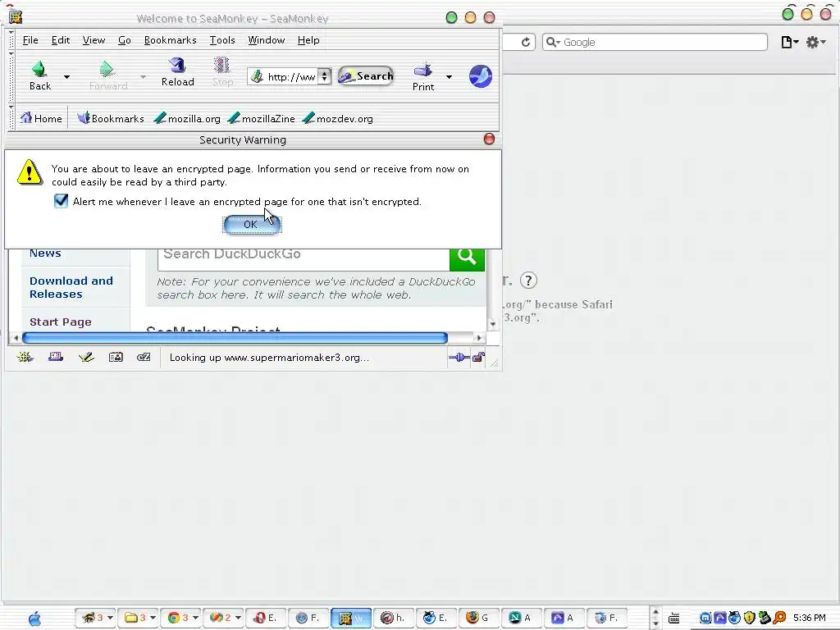Open the Google search engine dropdown in Safari
This screenshot has width=840, height=630.
pos(554,43)
